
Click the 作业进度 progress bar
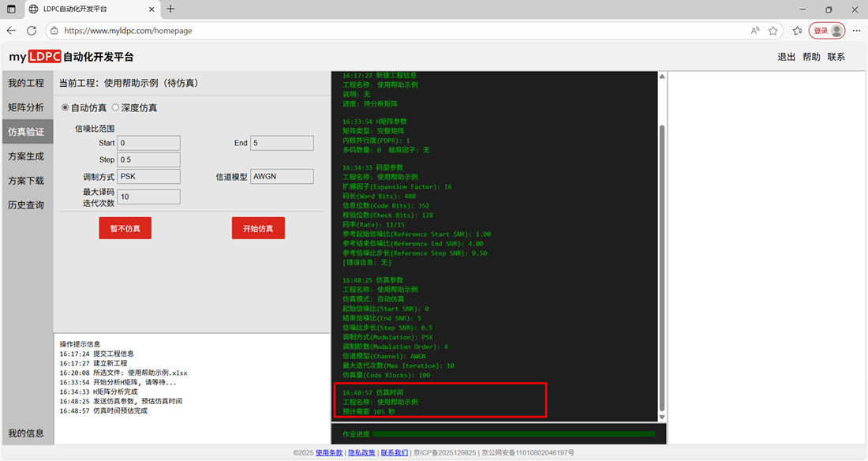[x=513, y=433]
